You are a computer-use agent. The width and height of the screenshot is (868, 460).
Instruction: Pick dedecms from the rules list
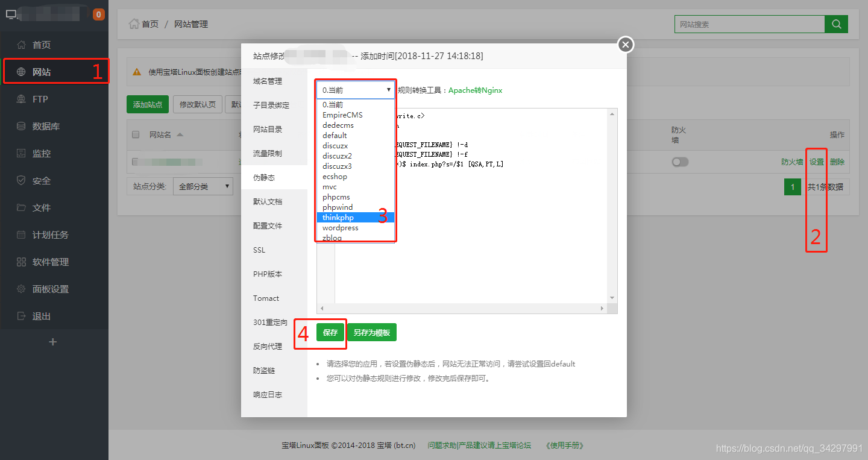356,125
